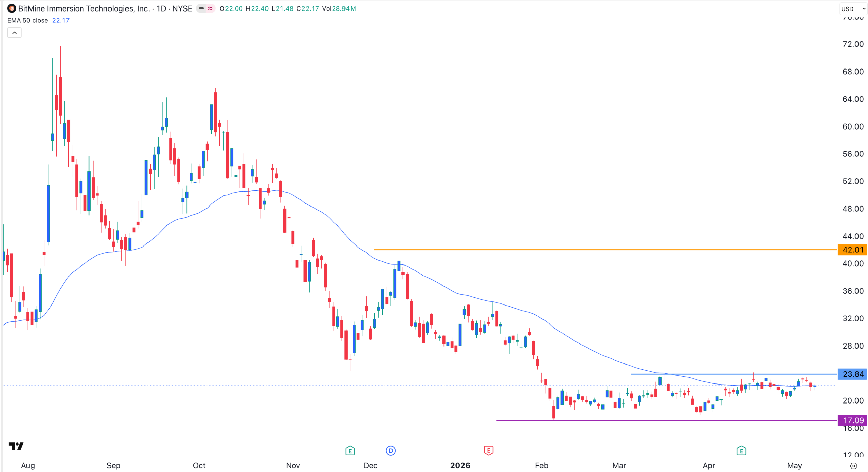Viewport: 868px width, 472px height.
Task: Click the low price L21.48 value
Action: [282, 8]
